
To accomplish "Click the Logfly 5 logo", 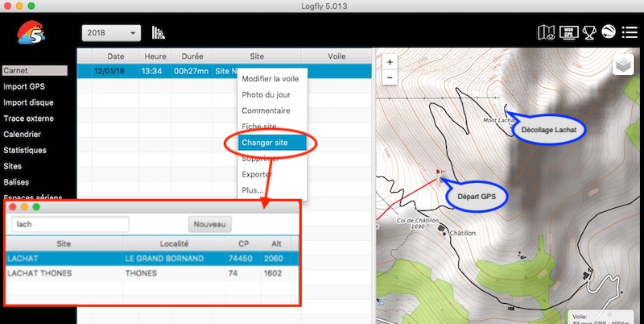I will [31, 33].
